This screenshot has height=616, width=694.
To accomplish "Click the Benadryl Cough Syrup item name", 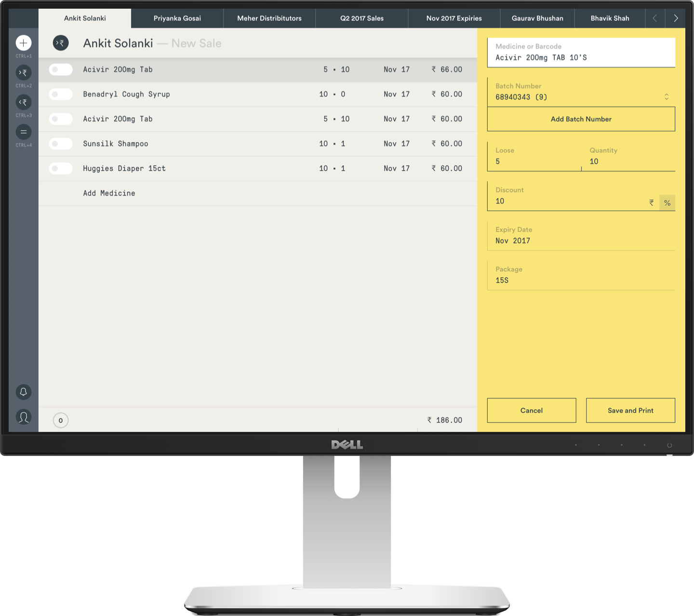I will click(126, 94).
